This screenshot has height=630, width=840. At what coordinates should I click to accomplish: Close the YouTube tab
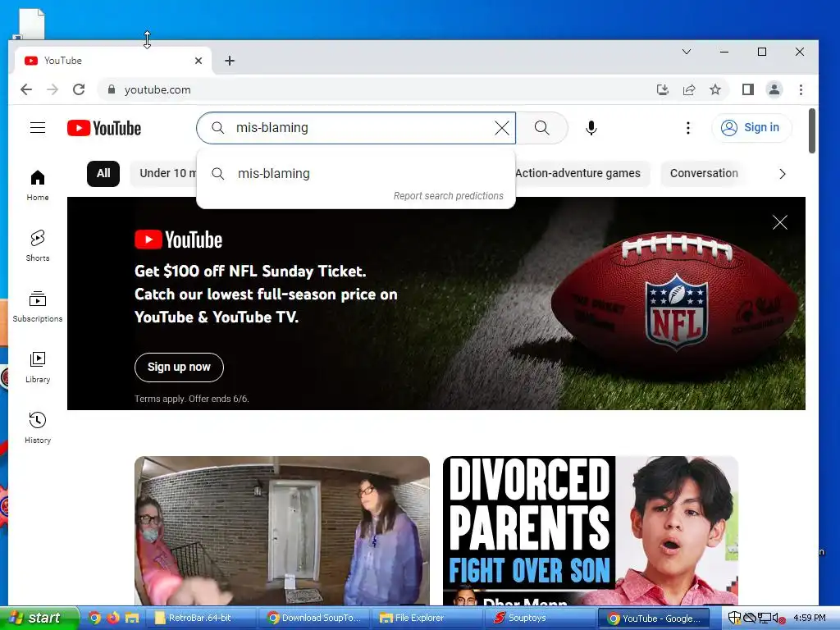pos(199,61)
